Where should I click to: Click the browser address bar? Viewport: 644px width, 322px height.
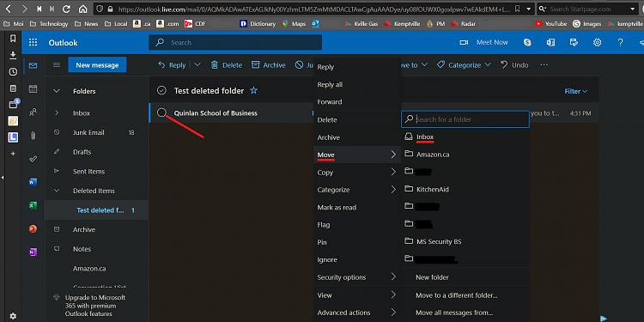pos(314,9)
